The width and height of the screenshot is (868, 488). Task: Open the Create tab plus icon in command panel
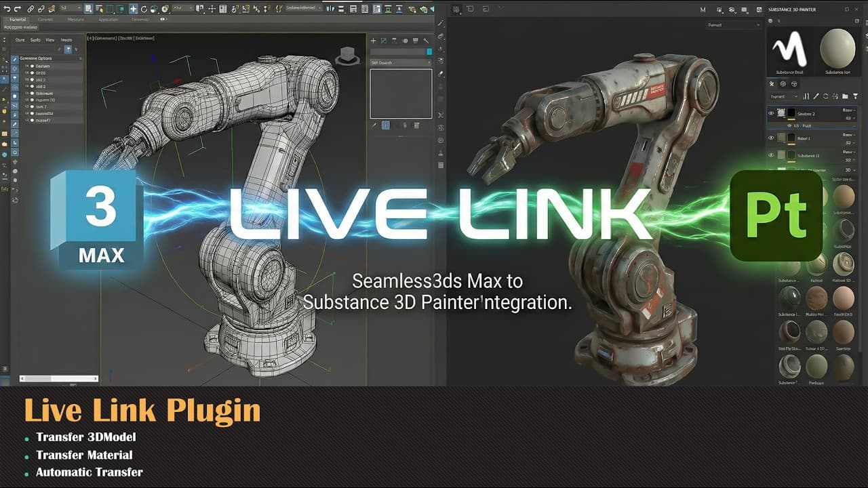pos(373,41)
